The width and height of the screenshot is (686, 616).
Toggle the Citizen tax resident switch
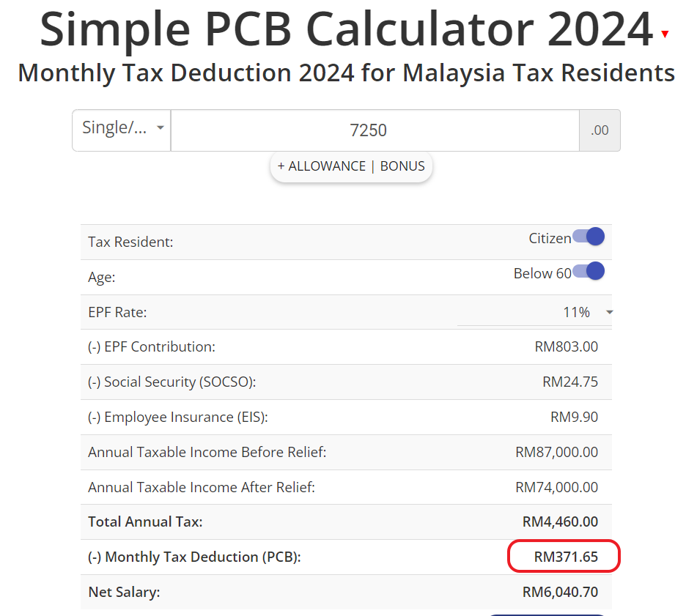pyautogui.click(x=589, y=237)
